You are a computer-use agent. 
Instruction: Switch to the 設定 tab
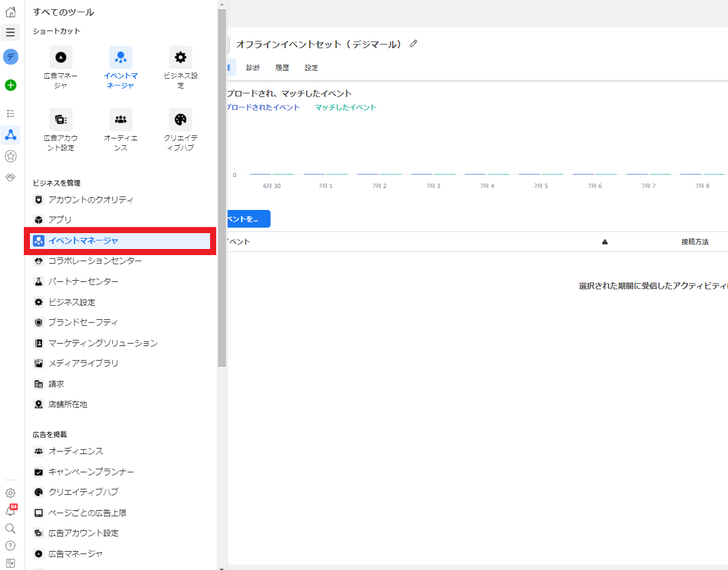pyautogui.click(x=311, y=68)
